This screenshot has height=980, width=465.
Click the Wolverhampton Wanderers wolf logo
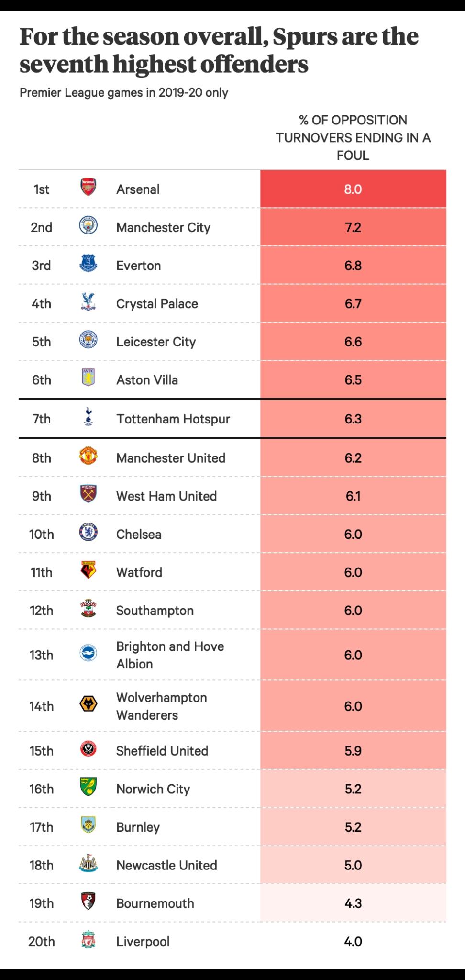pyautogui.click(x=89, y=704)
